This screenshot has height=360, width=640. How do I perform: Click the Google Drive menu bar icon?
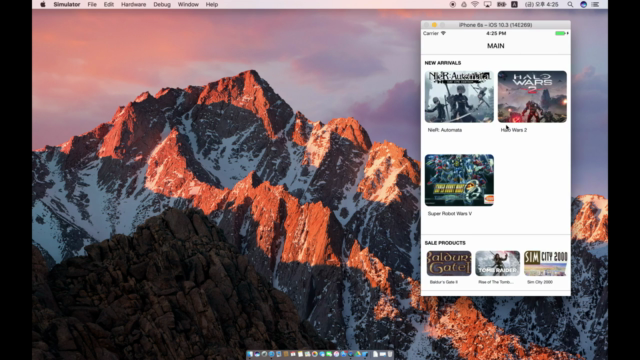click(x=464, y=4)
